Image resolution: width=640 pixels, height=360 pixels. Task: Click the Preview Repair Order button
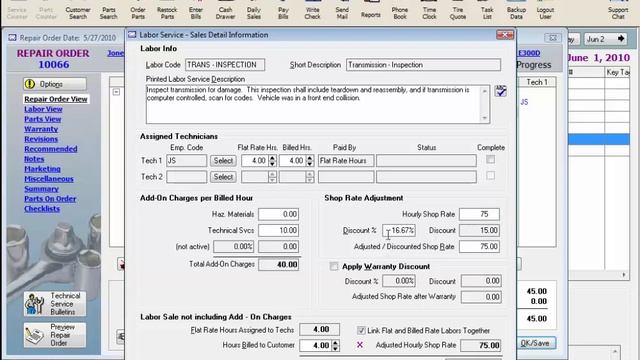pos(55,335)
